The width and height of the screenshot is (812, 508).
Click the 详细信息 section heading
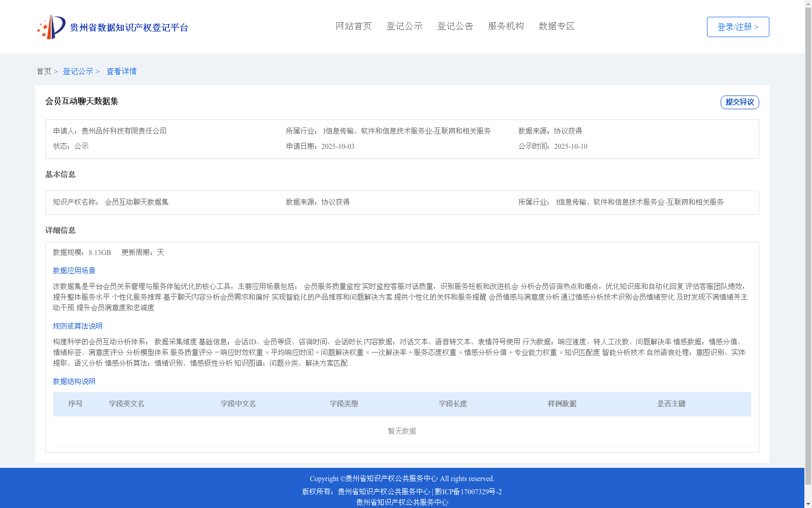tap(60, 231)
